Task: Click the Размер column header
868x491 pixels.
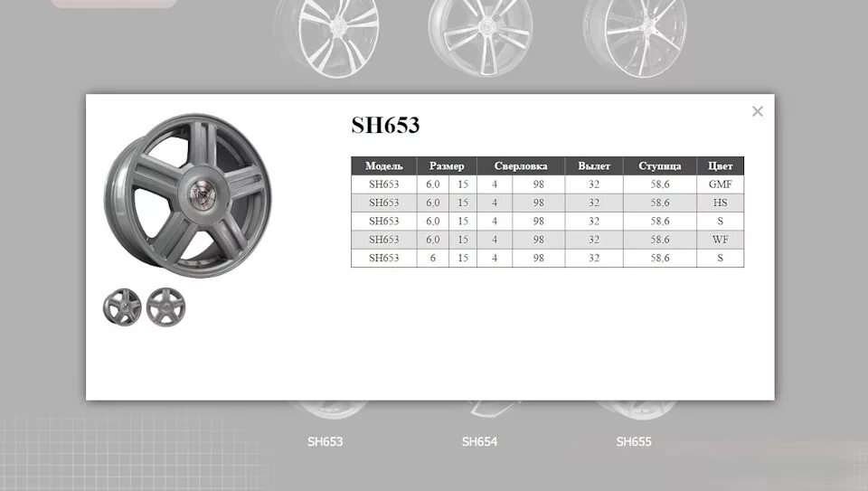Action: (x=447, y=166)
